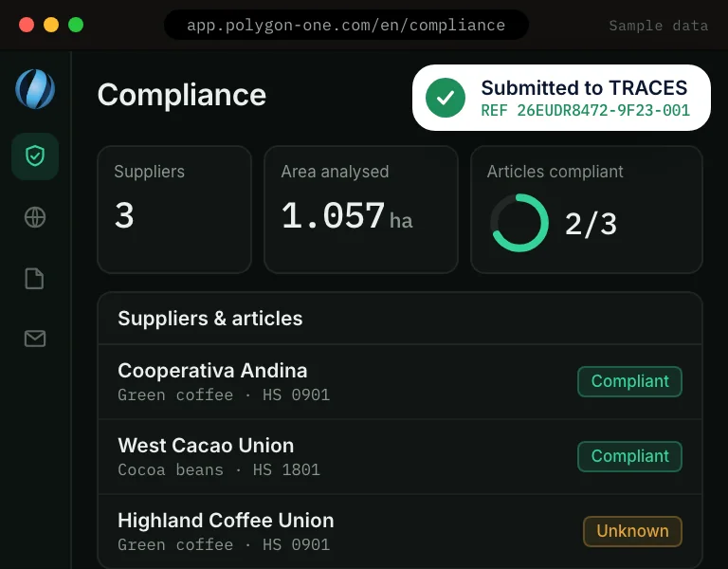Click the red close window button
The image size is (728, 569).
point(27,25)
